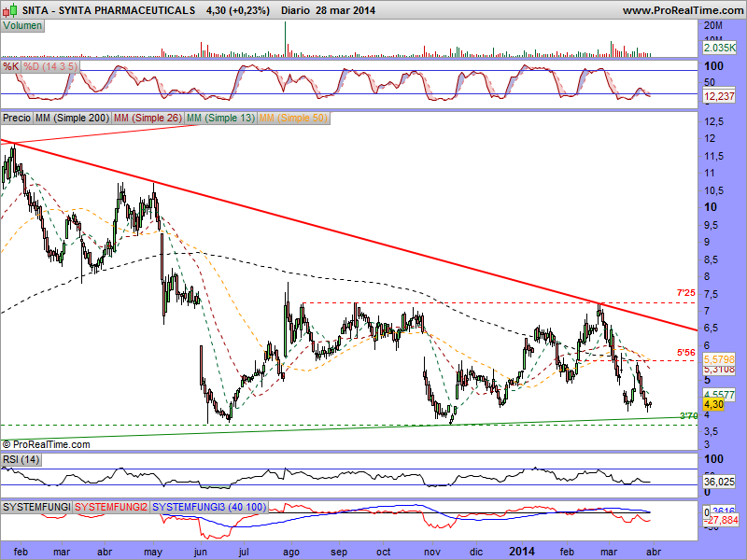
Task: Select the MM (Simple 13) label
Action: pyautogui.click(x=220, y=118)
